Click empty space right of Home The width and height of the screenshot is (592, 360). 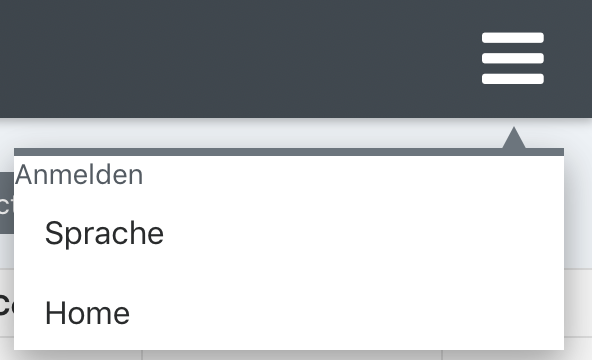click(347, 313)
